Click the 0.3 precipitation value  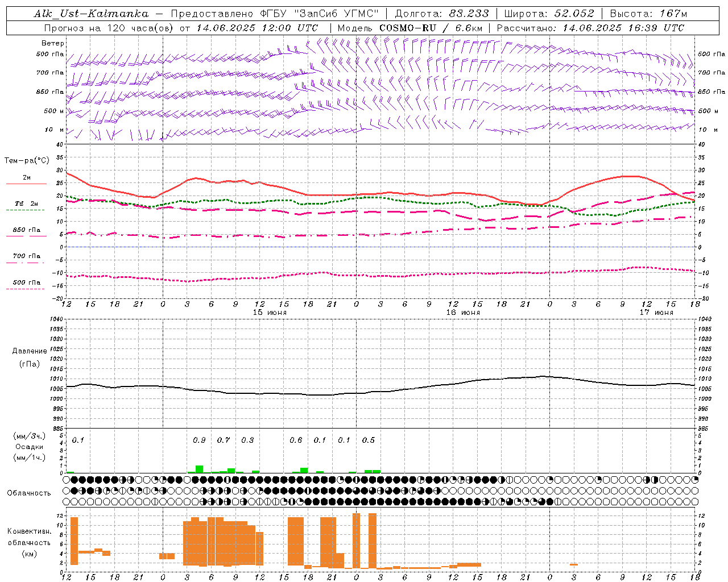coord(247,440)
